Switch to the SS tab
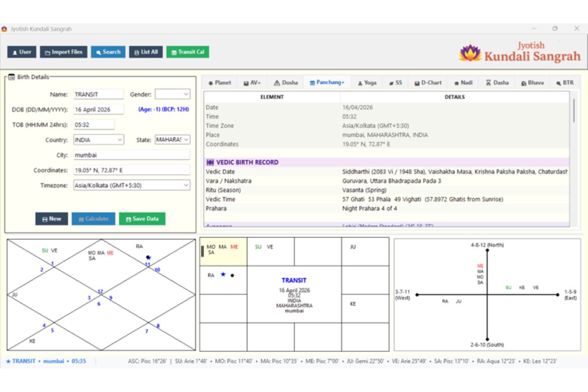The image size is (588, 392). 396,83
